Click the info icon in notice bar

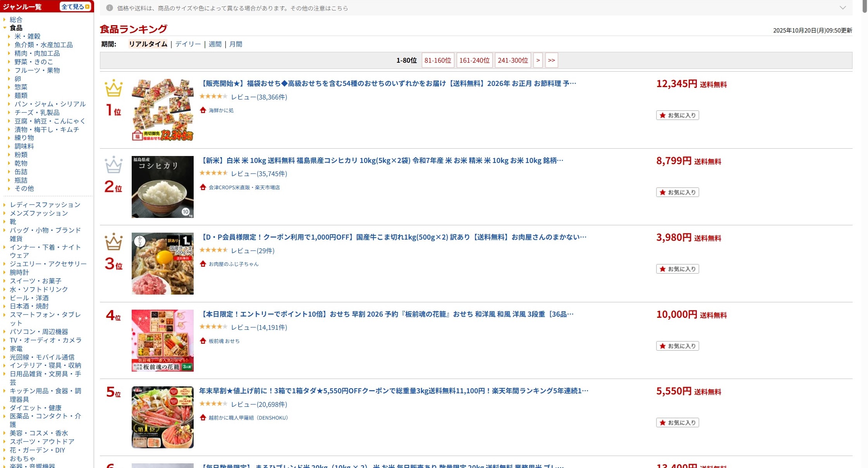pos(110,8)
